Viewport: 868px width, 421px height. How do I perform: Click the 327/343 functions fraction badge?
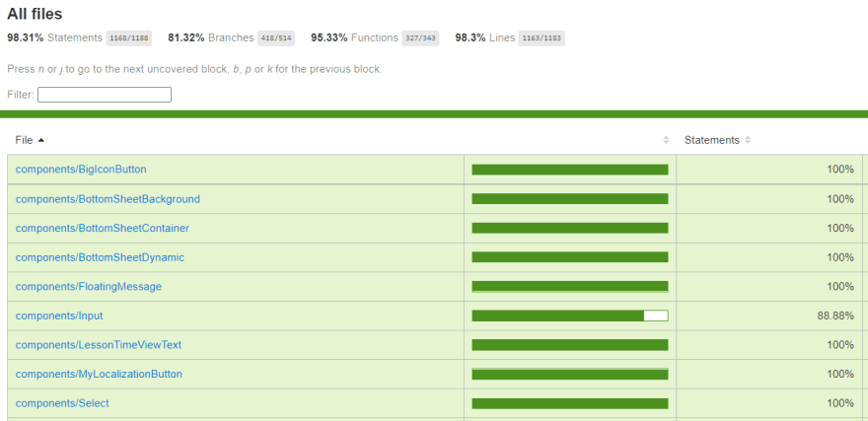420,38
